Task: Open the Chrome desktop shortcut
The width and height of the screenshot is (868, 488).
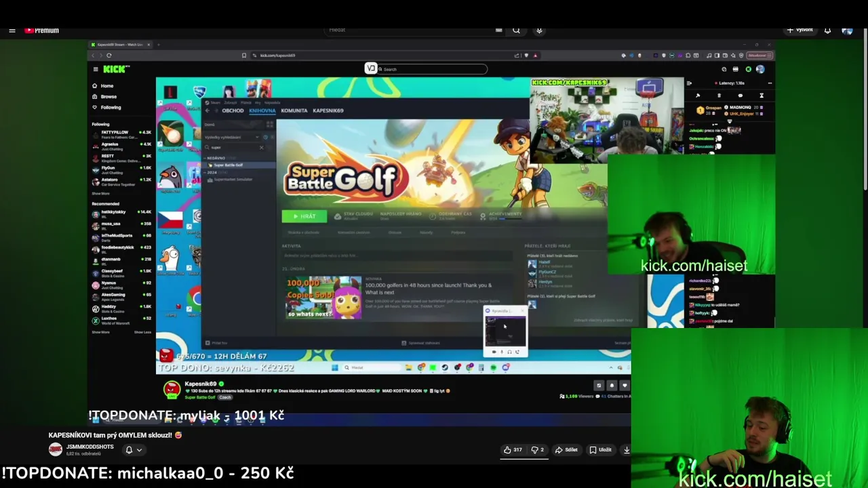Action: [x=195, y=297]
